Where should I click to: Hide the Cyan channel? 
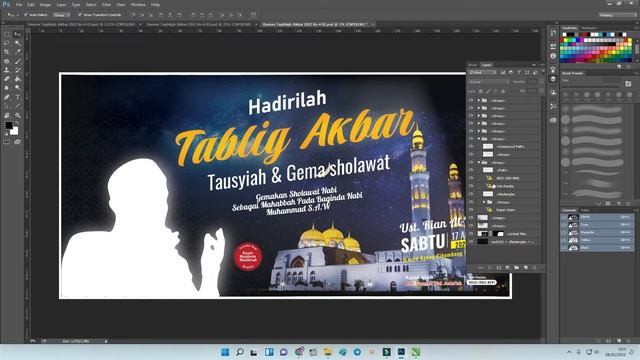pos(564,224)
